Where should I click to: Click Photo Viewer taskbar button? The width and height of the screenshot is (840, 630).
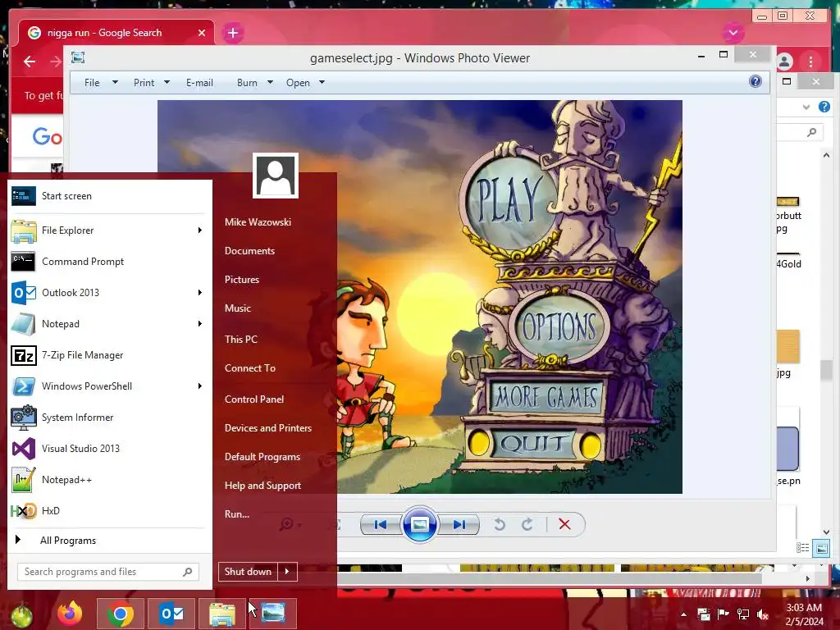[x=272, y=614]
